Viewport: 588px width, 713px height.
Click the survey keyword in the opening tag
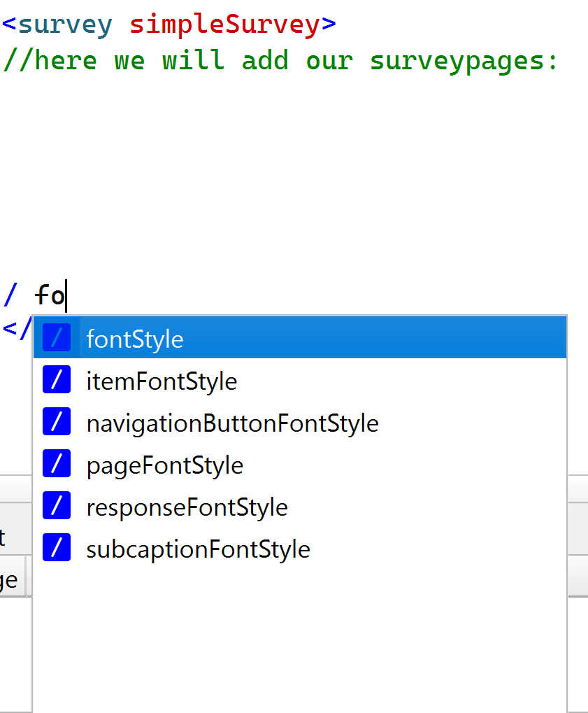[x=65, y=24]
